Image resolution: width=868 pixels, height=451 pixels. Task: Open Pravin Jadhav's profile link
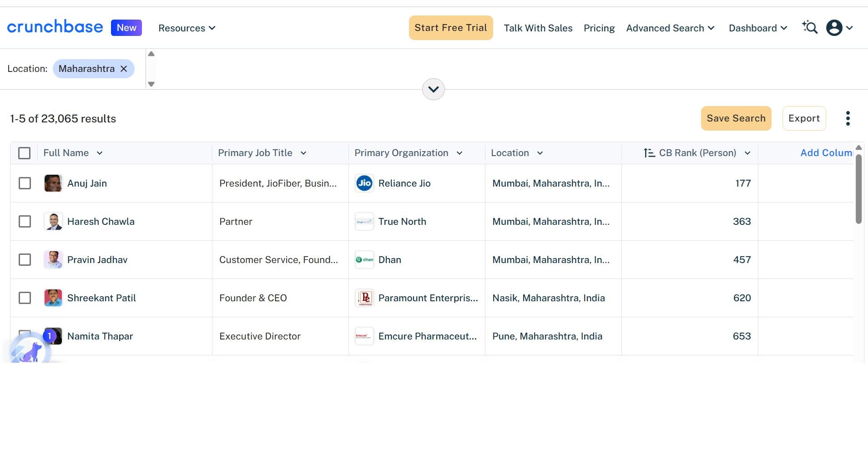pos(97,260)
